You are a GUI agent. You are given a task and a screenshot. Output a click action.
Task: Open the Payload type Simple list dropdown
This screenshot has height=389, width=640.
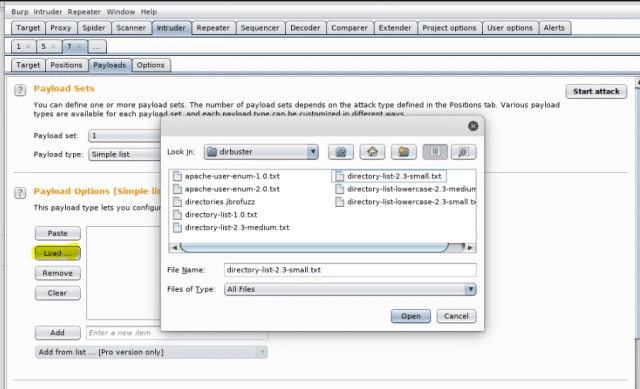coord(124,154)
